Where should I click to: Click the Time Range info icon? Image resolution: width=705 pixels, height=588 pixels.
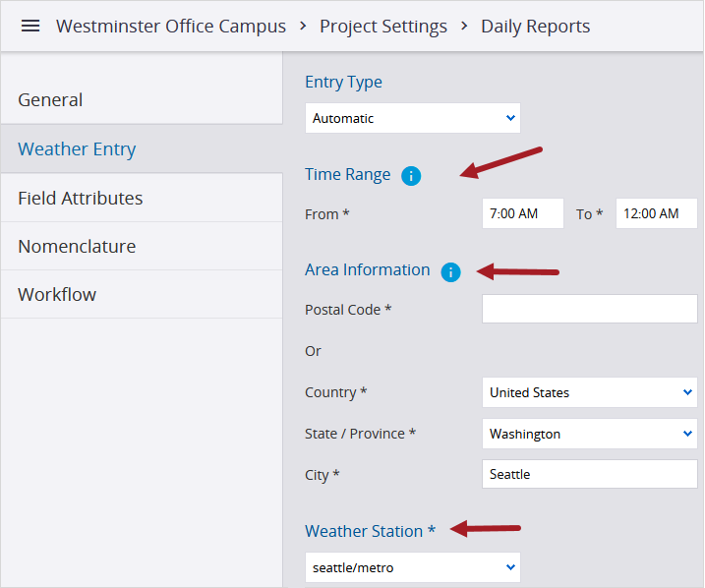(x=411, y=176)
